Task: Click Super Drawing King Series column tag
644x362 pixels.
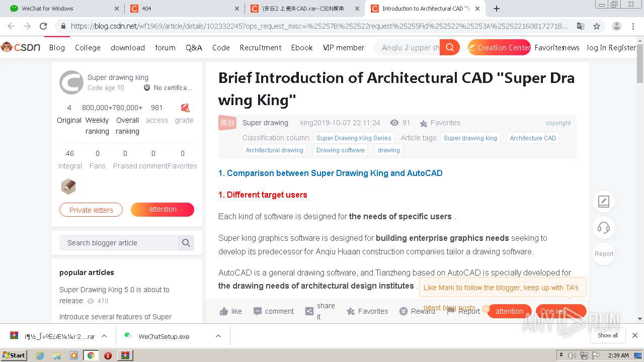Action: (x=354, y=138)
